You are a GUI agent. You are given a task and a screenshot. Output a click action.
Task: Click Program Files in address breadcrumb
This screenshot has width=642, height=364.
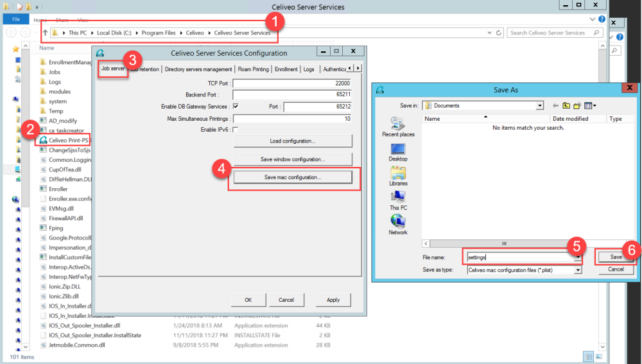[x=159, y=33]
